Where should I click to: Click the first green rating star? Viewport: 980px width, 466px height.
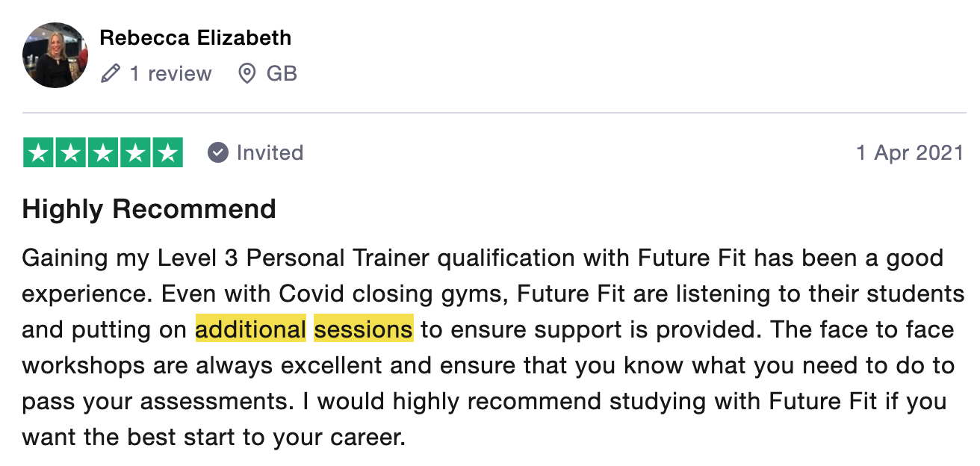point(39,152)
